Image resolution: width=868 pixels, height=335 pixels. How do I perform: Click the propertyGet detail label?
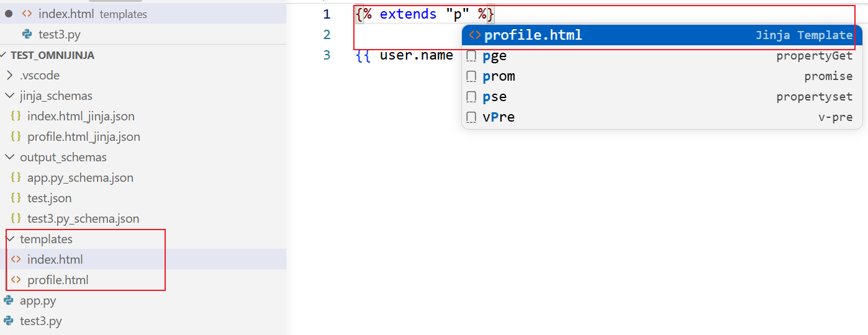coord(815,56)
